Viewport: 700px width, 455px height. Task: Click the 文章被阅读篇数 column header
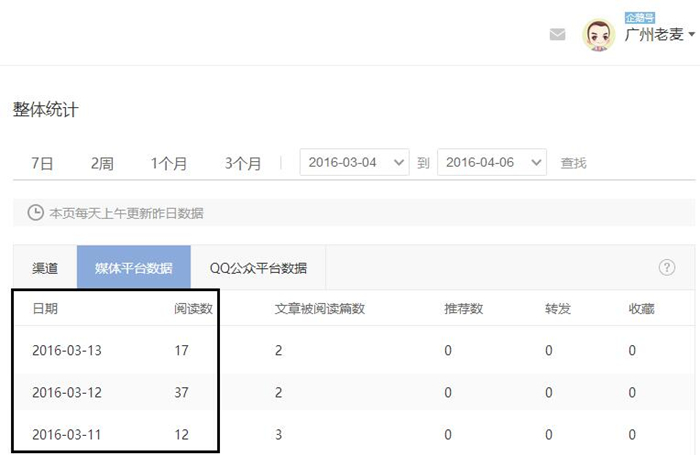tap(319, 308)
